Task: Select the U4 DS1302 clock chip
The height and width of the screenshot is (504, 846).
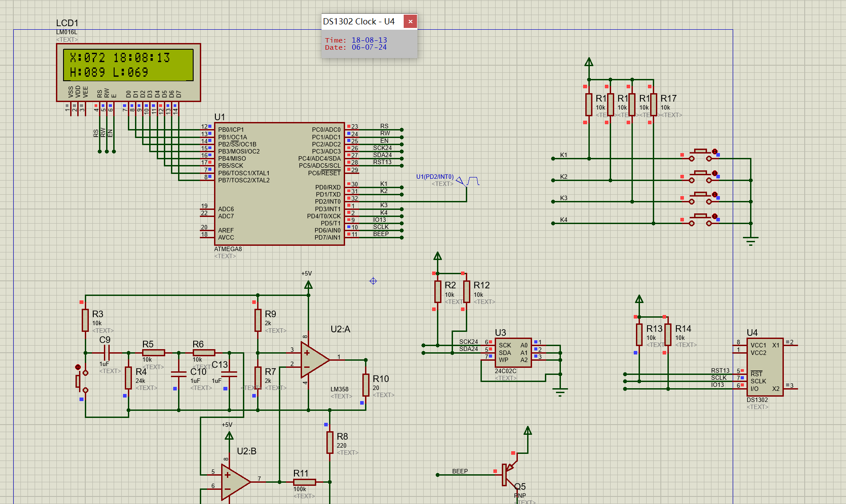Action: (765, 367)
